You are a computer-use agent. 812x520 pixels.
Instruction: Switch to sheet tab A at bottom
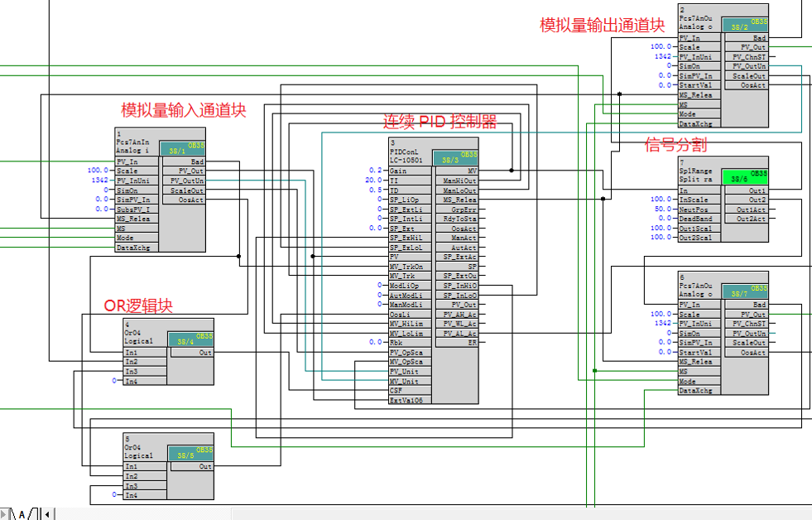point(22,513)
